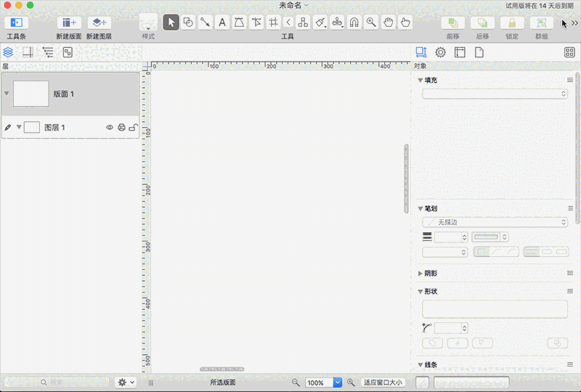Open the 无描边 stroke type dropdown

click(x=495, y=222)
